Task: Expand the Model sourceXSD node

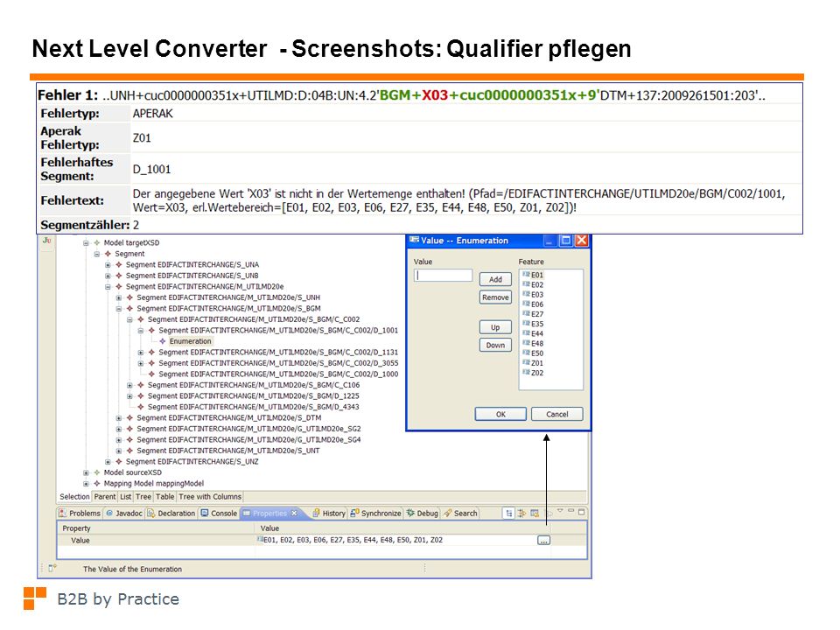Action: 86,472
